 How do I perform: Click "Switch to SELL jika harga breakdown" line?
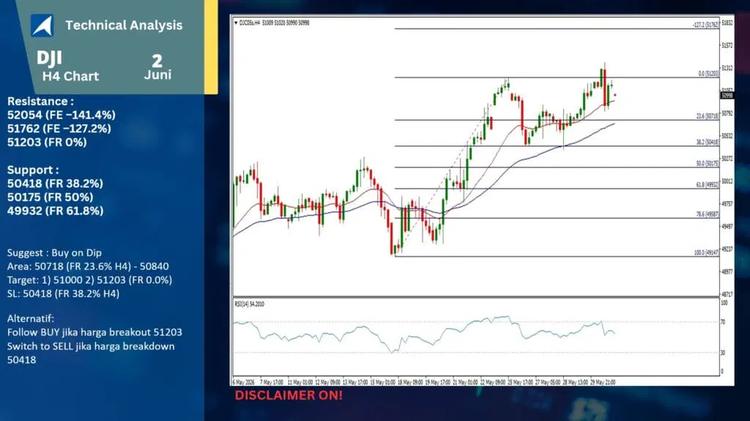coord(91,346)
